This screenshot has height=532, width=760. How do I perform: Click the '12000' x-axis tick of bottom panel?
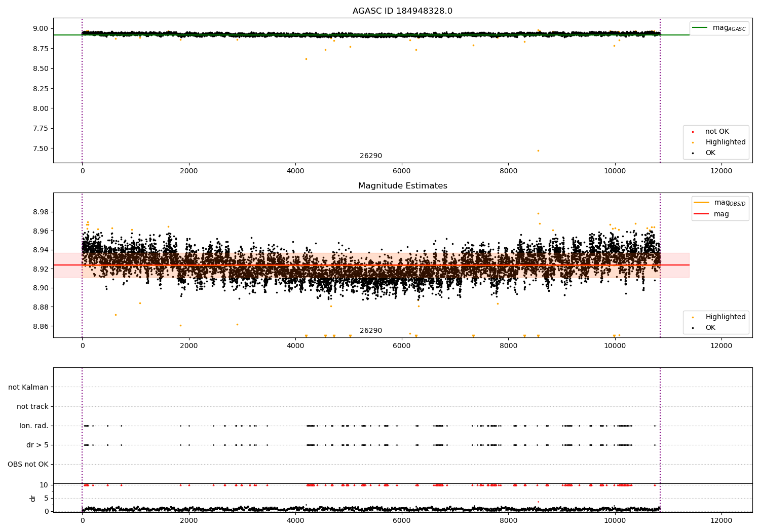[721, 521]
